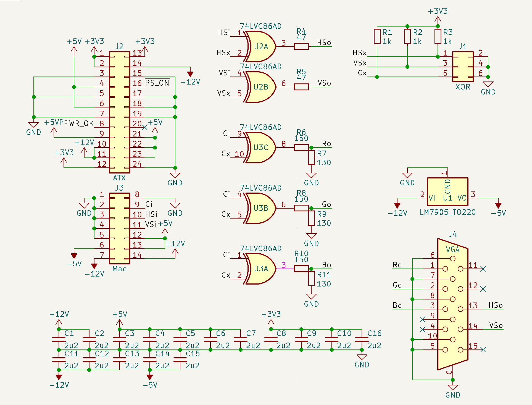The height and width of the screenshot is (405, 532).
Task: Click the J4 VGA connector symbol
Action: point(452,304)
